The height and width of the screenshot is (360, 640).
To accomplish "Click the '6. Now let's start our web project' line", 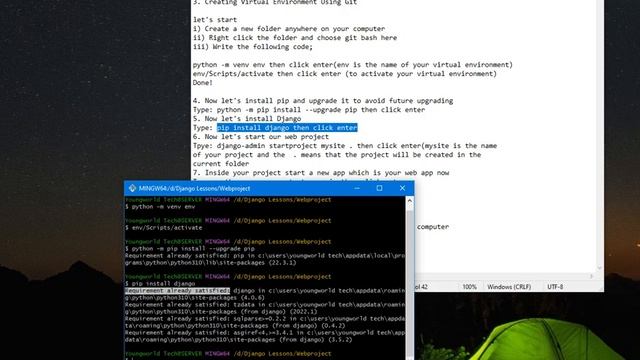I will pyautogui.click(x=261, y=137).
